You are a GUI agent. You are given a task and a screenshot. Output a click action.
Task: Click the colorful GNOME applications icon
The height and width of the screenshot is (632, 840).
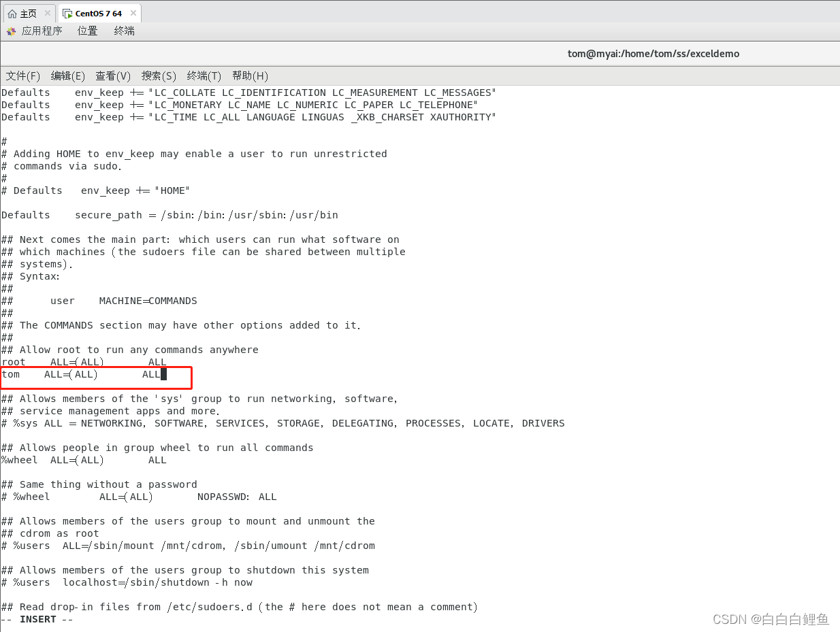pyautogui.click(x=10, y=31)
